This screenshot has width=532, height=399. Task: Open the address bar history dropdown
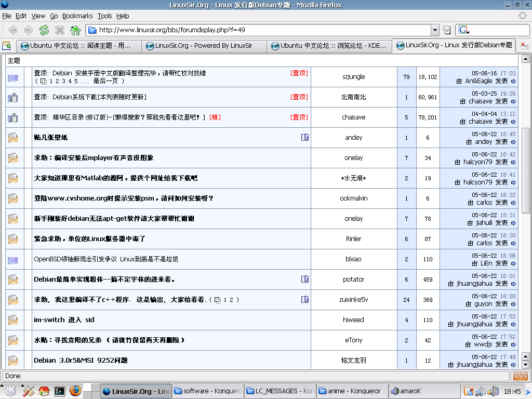(x=435, y=30)
